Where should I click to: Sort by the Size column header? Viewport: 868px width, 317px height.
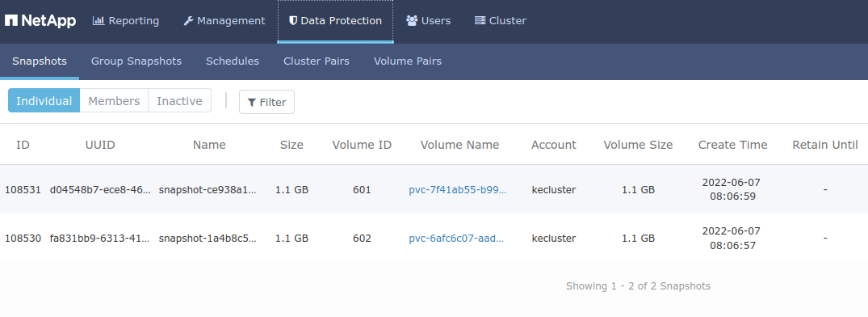click(x=291, y=145)
